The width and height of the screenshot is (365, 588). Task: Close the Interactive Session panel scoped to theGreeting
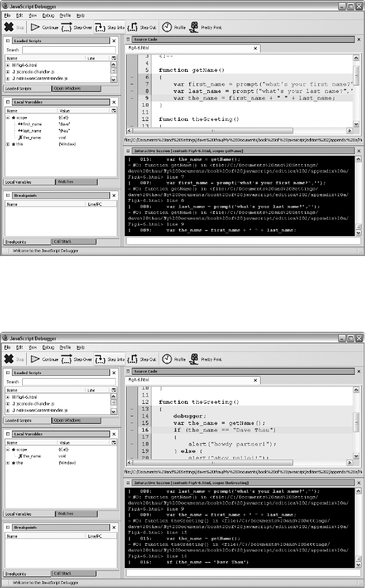(x=359, y=482)
